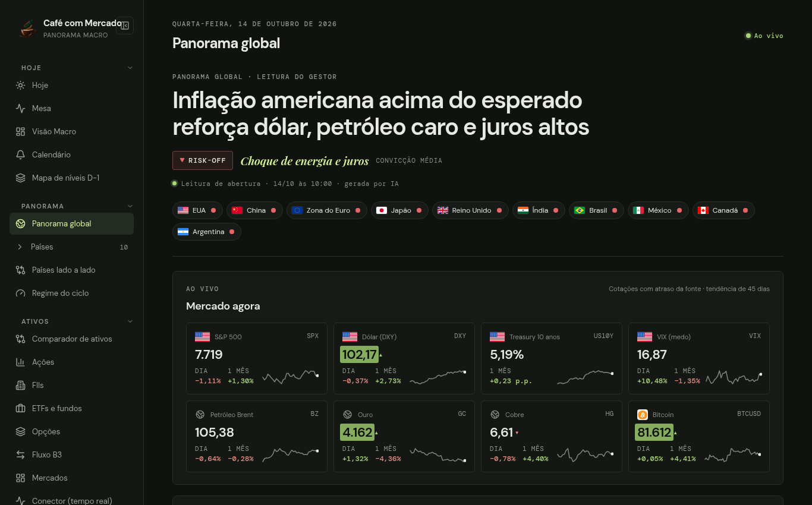
Task: Collapse the HOJE sidebar section
Action: (x=130, y=68)
